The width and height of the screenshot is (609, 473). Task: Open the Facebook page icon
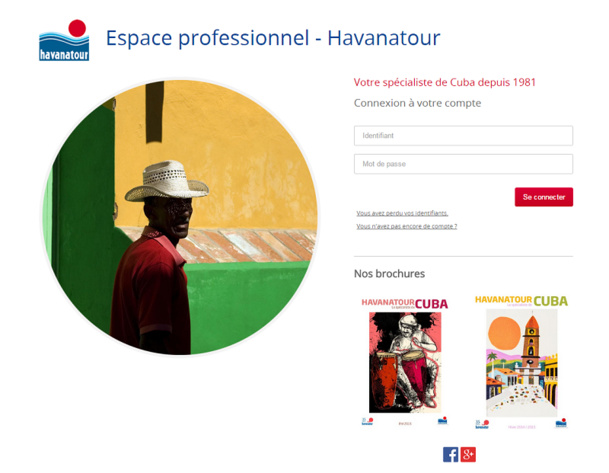pyautogui.click(x=451, y=454)
